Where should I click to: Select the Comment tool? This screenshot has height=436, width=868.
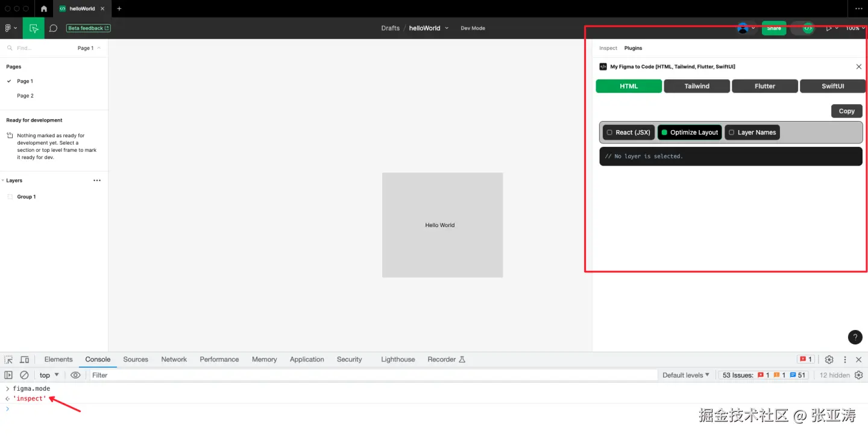(53, 28)
